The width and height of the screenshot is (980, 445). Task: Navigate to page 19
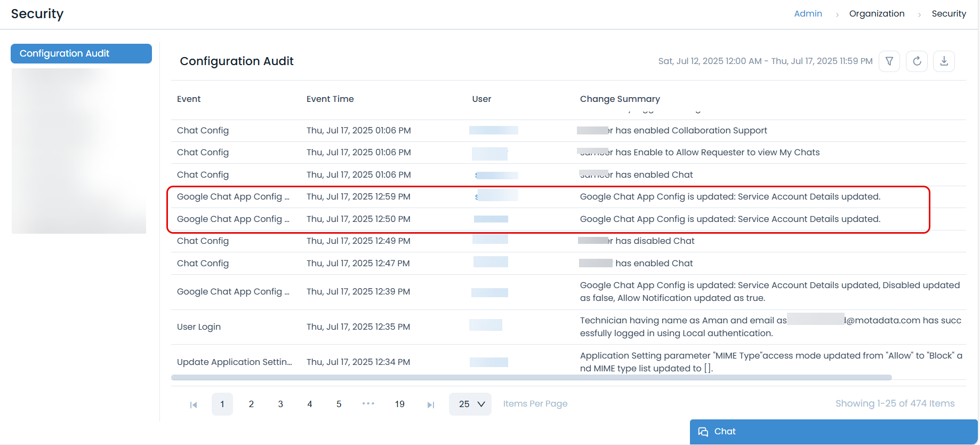(x=399, y=404)
